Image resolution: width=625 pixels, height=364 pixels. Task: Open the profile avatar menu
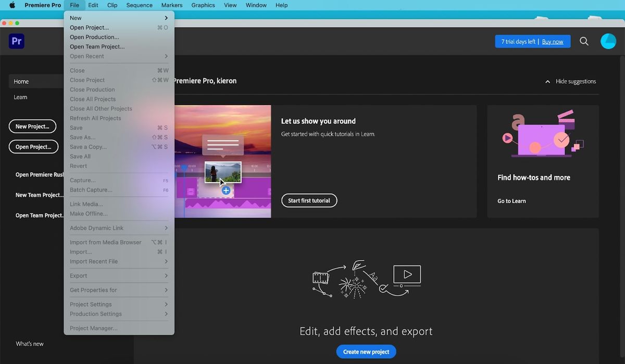(608, 41)
